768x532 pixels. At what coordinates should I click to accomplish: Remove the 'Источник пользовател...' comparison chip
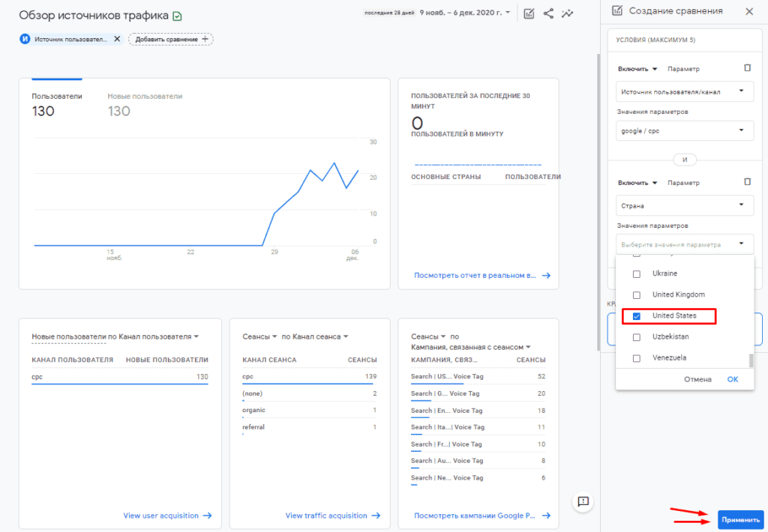coord(116,39)
